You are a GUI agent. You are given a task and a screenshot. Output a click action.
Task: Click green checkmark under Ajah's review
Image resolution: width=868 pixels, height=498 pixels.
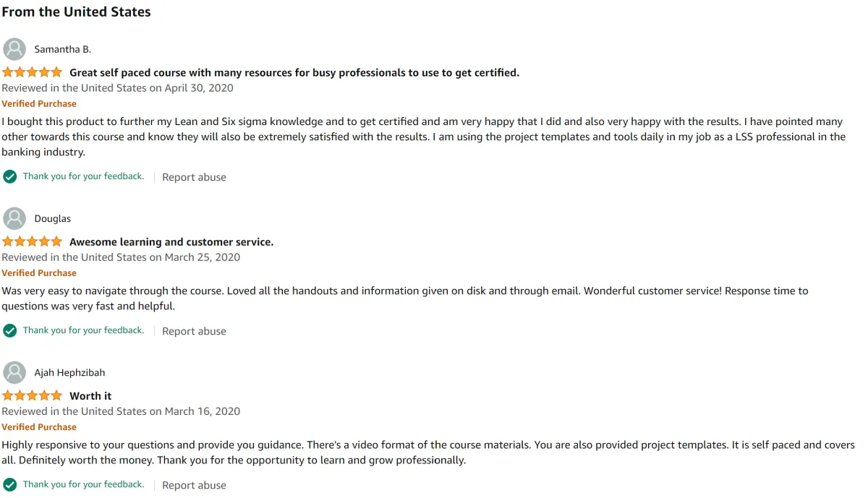[x=10, y=484]
